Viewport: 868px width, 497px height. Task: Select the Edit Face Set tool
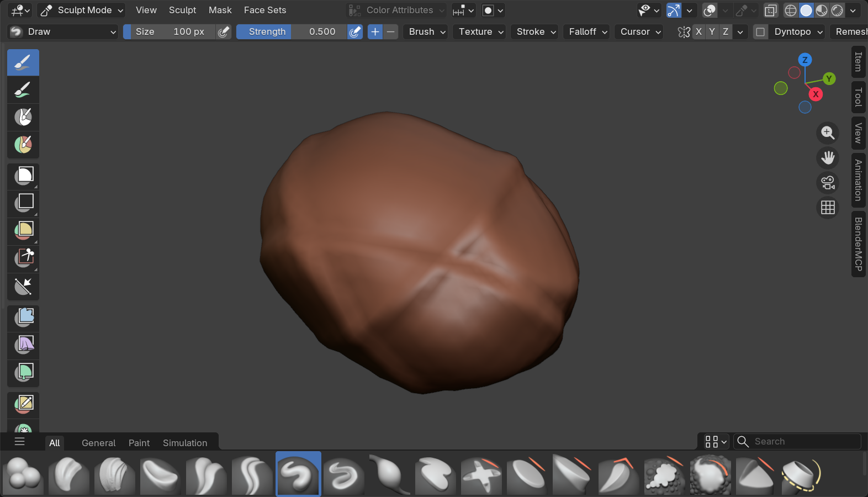[23, 404]
